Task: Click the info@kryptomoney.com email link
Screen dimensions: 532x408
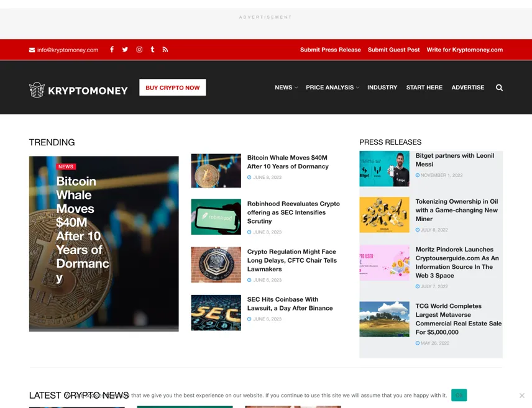Action: 68,50
